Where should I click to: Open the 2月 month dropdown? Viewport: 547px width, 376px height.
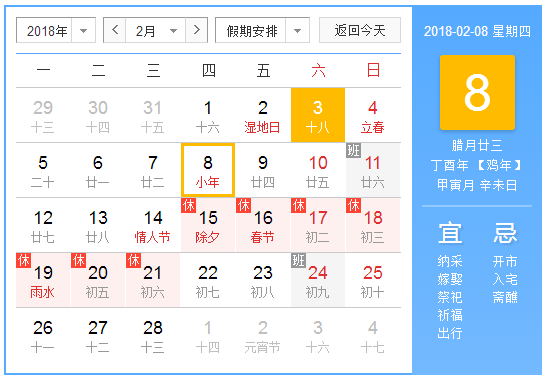(156, 30)
